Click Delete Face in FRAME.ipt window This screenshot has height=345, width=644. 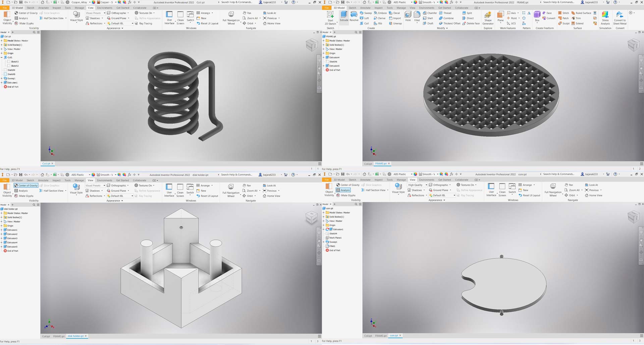(x=471, y=23)
